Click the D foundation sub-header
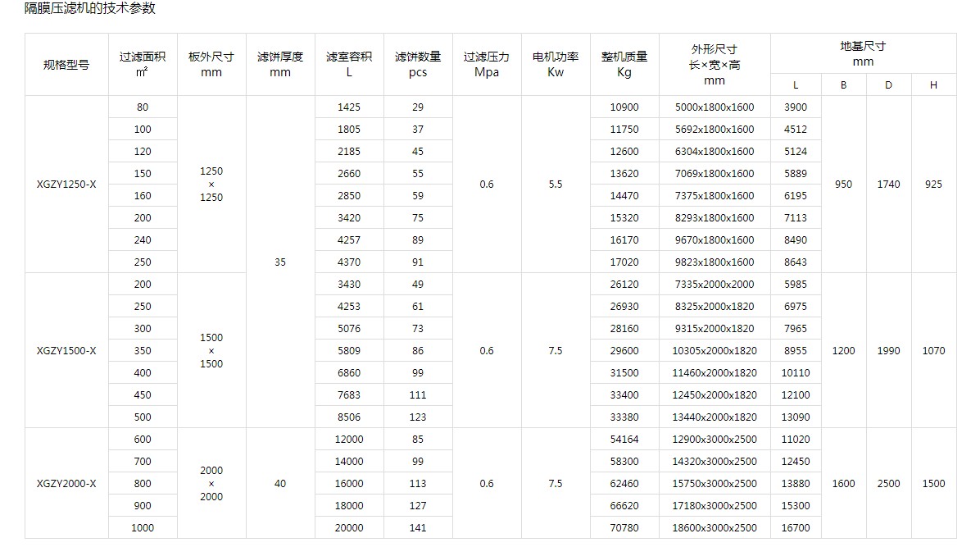The image size is (980, 547). (888, 84)
